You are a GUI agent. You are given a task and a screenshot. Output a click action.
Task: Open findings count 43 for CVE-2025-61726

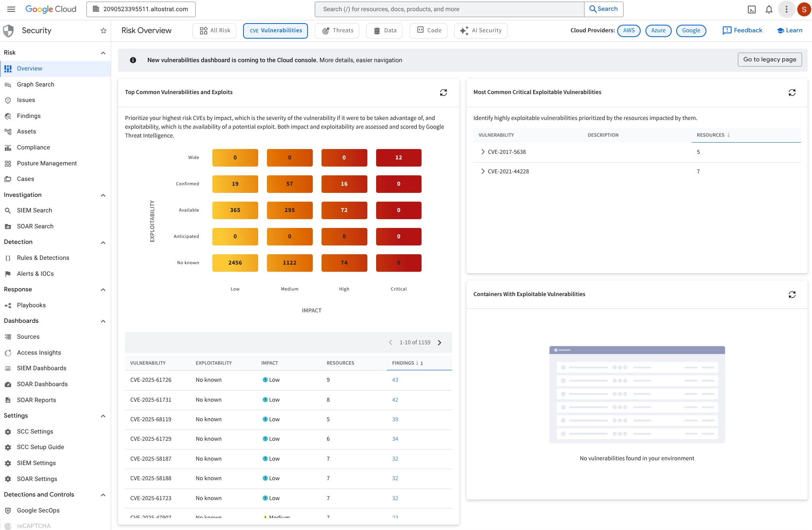[x=395, y=380]
